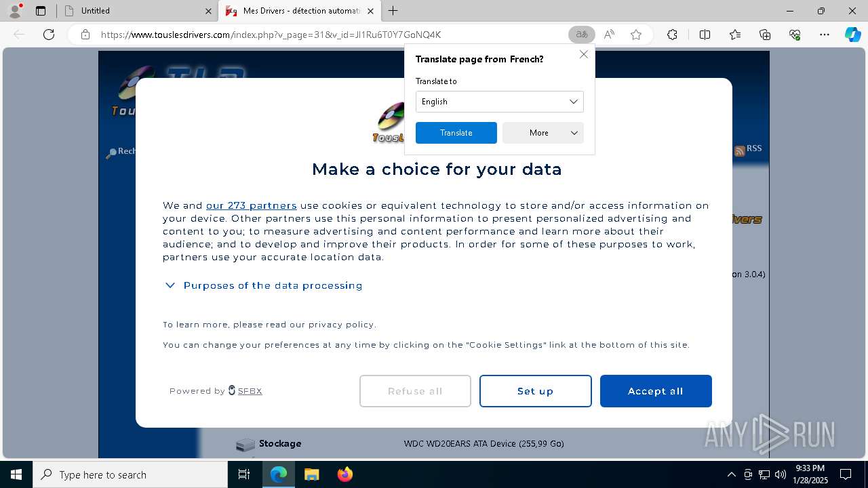Enable split screen icon

[705, 35]
